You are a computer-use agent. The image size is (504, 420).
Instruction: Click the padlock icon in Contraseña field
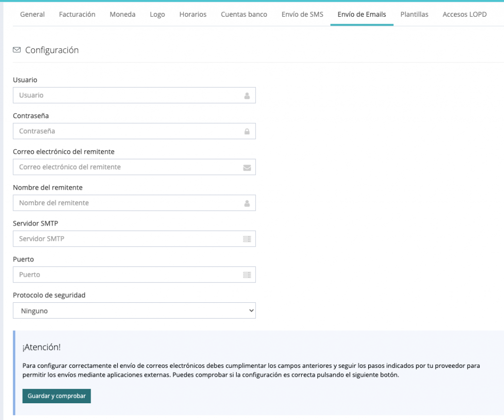point(247,131)
